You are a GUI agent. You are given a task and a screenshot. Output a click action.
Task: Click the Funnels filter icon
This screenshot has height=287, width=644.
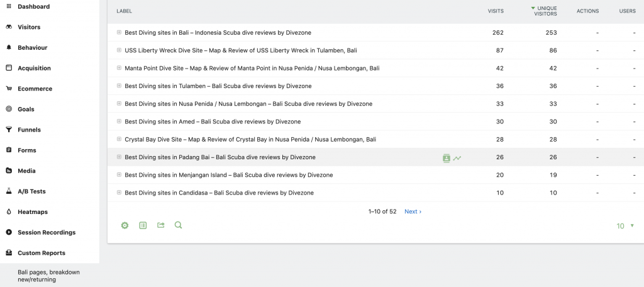coord(9,130)
